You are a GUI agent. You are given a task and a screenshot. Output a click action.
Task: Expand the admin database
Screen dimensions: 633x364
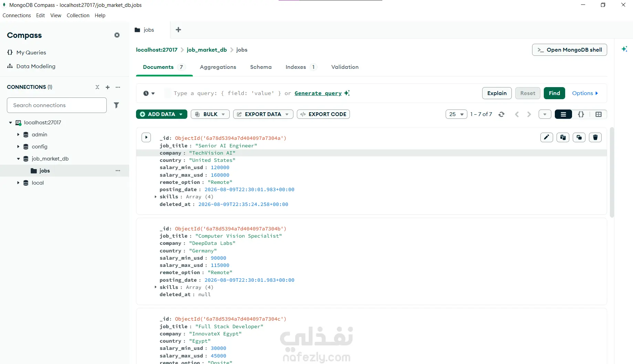click(18, 135)
